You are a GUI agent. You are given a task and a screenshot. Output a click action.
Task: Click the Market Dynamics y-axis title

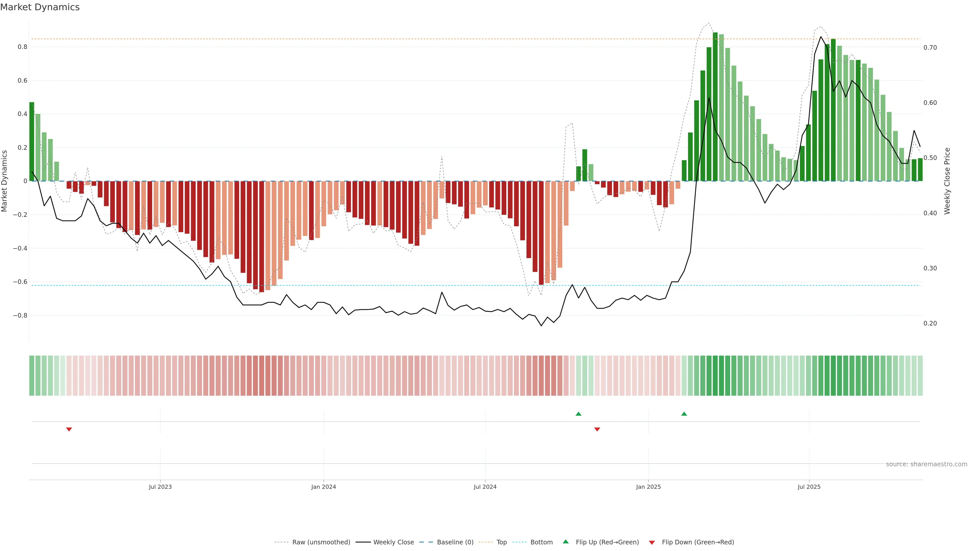pos(5,181)
